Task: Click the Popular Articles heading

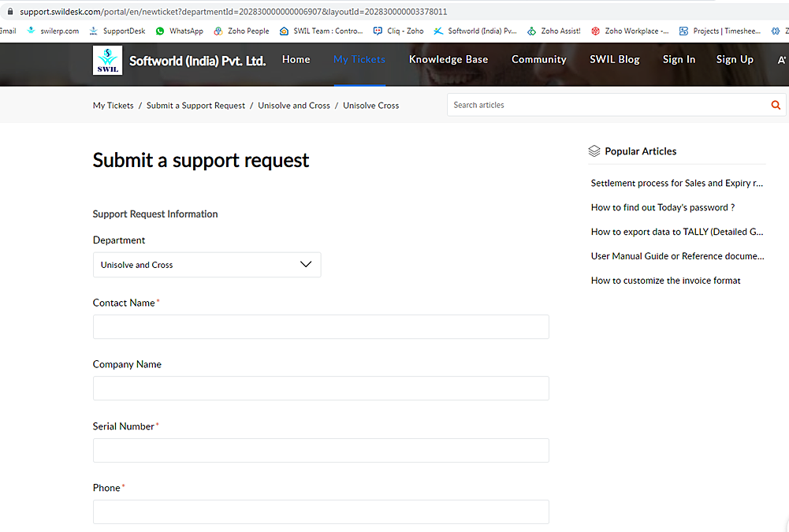Action: (641, 151)
